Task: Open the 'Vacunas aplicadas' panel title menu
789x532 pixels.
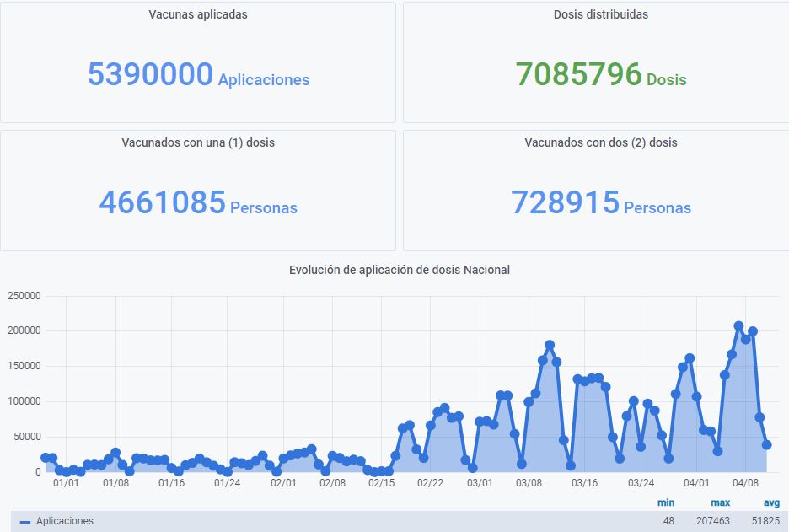Action: point(197,14)
